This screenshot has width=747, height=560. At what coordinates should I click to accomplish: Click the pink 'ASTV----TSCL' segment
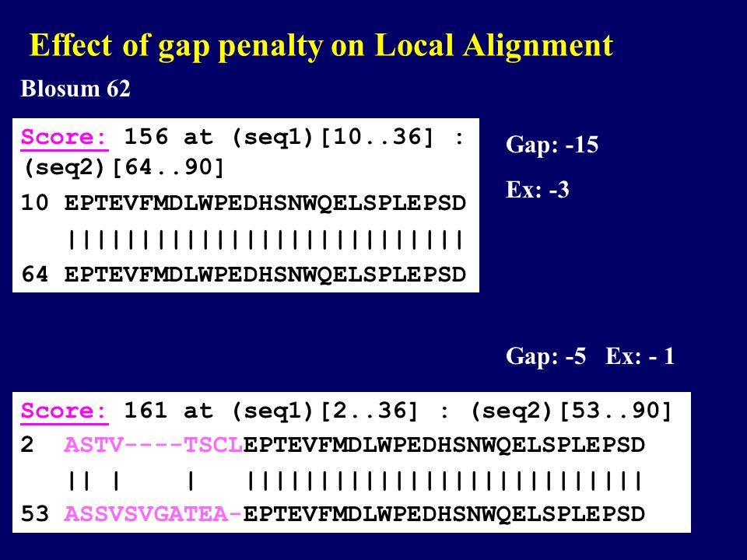pyautogui.click(x=153, y=445)
